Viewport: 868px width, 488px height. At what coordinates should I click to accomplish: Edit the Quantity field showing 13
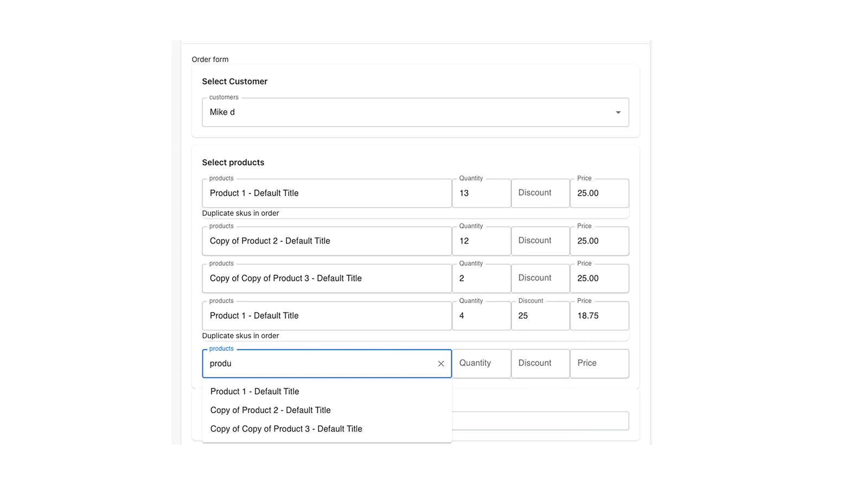(x=482, y=193)
